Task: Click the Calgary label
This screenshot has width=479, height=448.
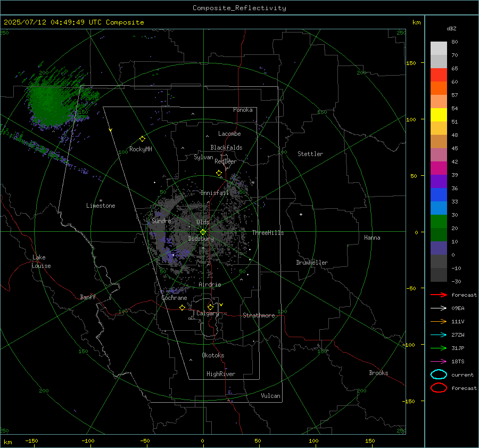Action: [208, 313]
